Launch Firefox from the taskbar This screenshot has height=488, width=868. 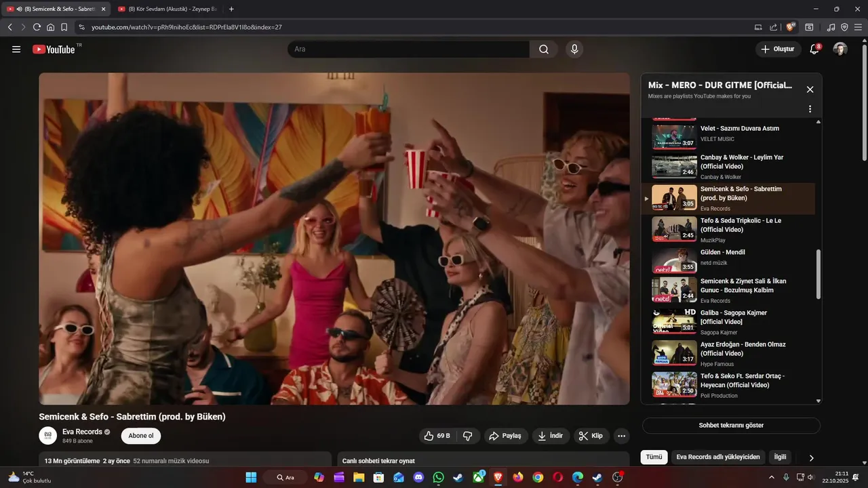click(518, 477)
